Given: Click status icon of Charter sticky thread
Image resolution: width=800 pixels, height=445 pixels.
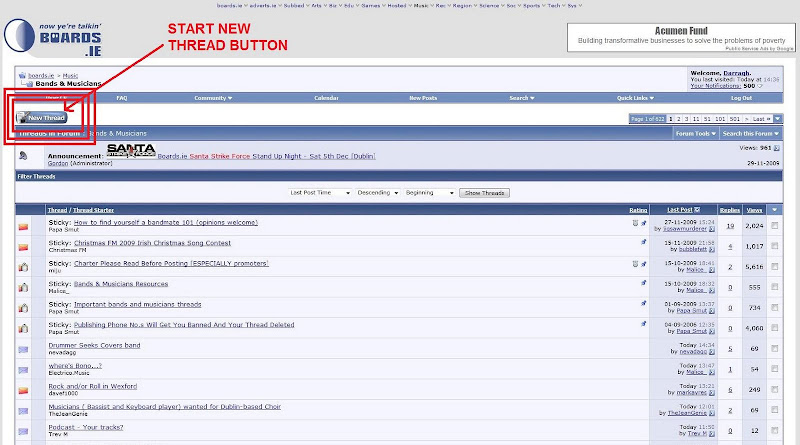Looking at the screenshot, I should tap(23, 267).
